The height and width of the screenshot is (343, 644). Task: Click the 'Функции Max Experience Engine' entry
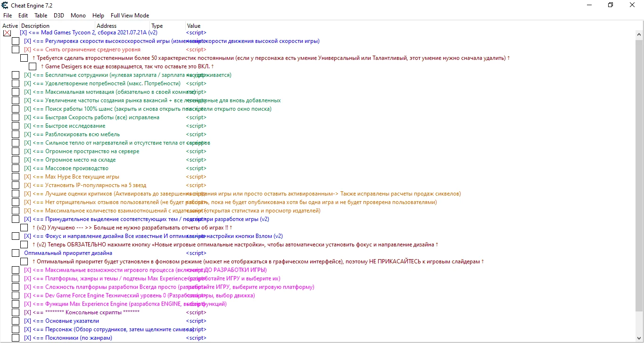pyautogui.click(x=125, y=304)
